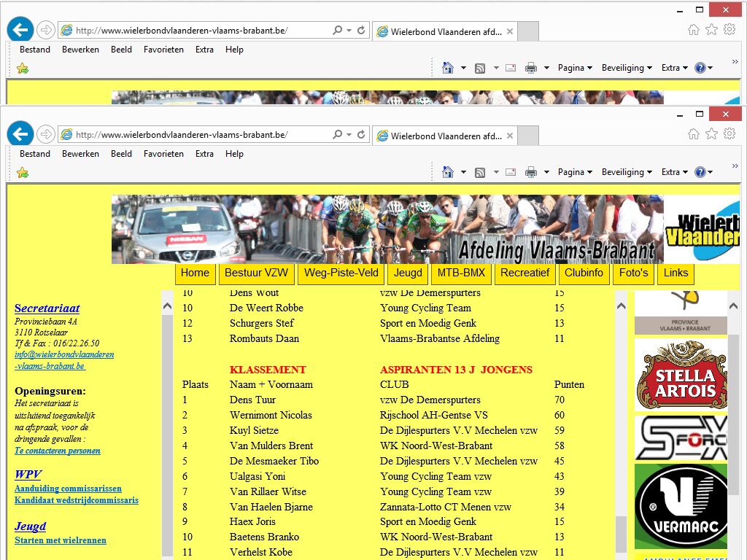Open the Bestand menu in the front window
The height and width of the screenshot is (560, 747).
click(x=35, y=154)
